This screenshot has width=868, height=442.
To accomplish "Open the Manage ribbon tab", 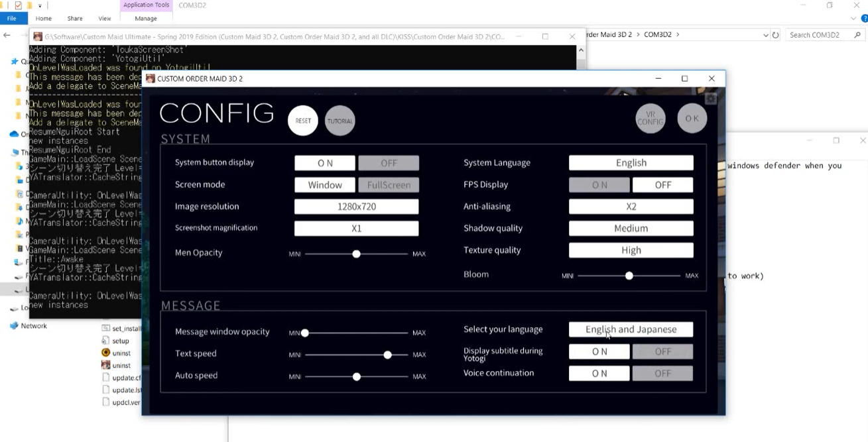I will click(x=146, y=19).
